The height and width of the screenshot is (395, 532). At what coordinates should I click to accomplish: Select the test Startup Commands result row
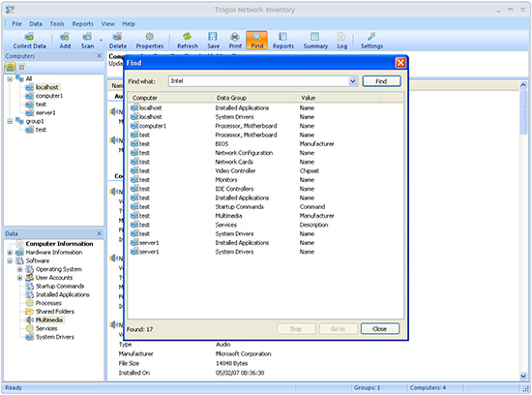[266, 207]
